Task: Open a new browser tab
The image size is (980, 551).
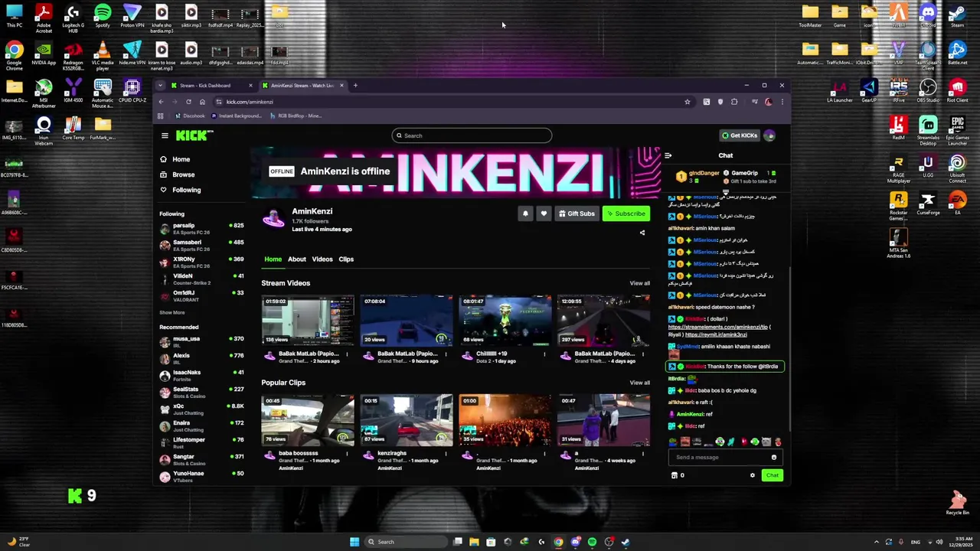Action: [x=355, y=85]
